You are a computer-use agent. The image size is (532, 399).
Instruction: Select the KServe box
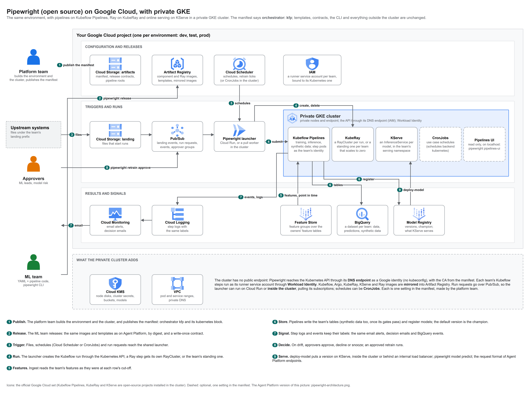tap(396, 144)
